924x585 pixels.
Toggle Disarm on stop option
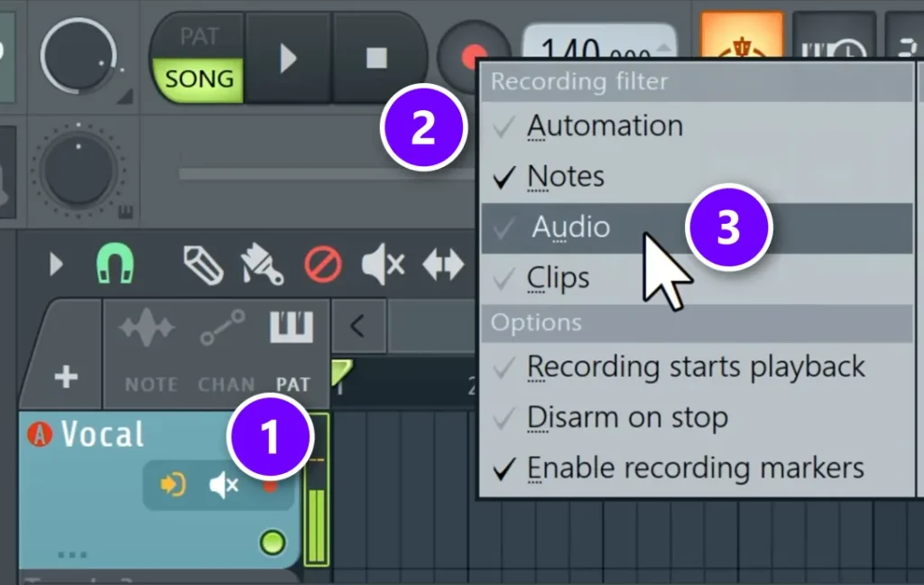point(697,417)
